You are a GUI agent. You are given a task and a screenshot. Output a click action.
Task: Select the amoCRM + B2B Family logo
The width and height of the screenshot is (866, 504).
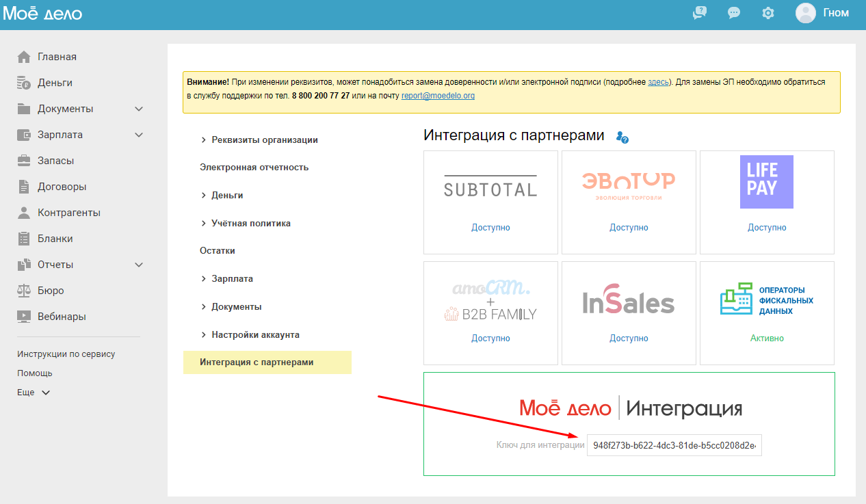pos(490,299)
